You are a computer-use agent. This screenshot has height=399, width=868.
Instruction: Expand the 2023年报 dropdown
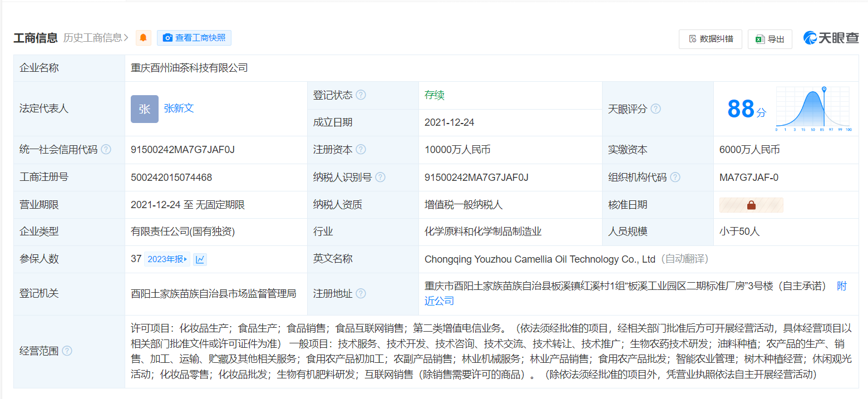167,259
